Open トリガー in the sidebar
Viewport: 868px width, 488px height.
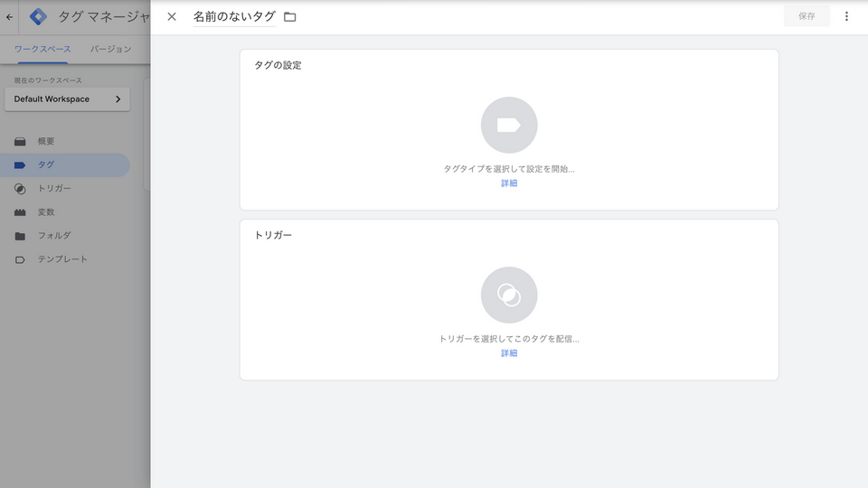[x=54, y=189]
